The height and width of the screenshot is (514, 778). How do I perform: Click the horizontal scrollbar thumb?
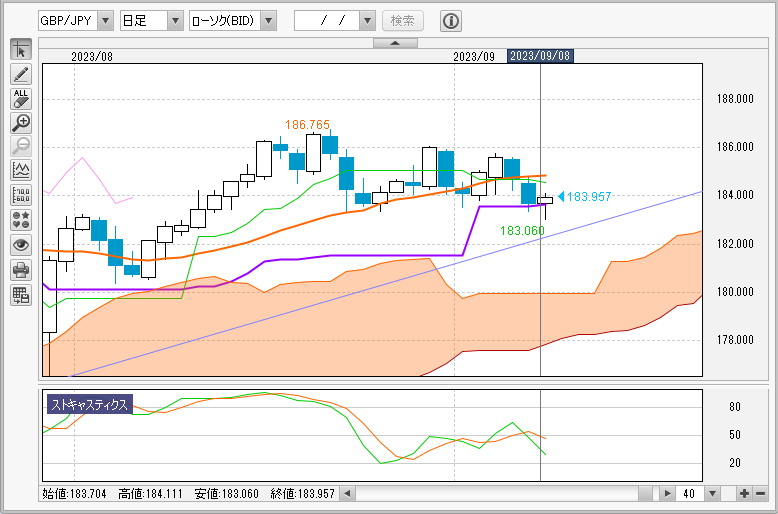click(646, 494)
